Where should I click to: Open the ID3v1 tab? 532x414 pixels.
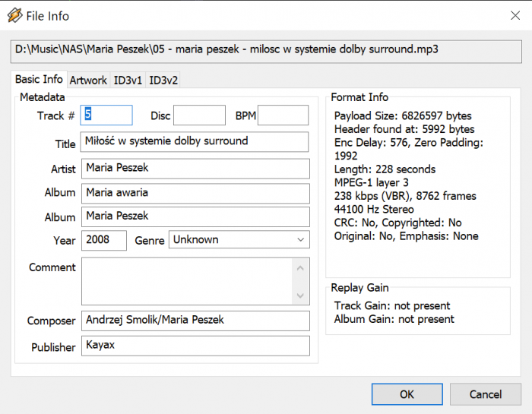click(128, 80)
